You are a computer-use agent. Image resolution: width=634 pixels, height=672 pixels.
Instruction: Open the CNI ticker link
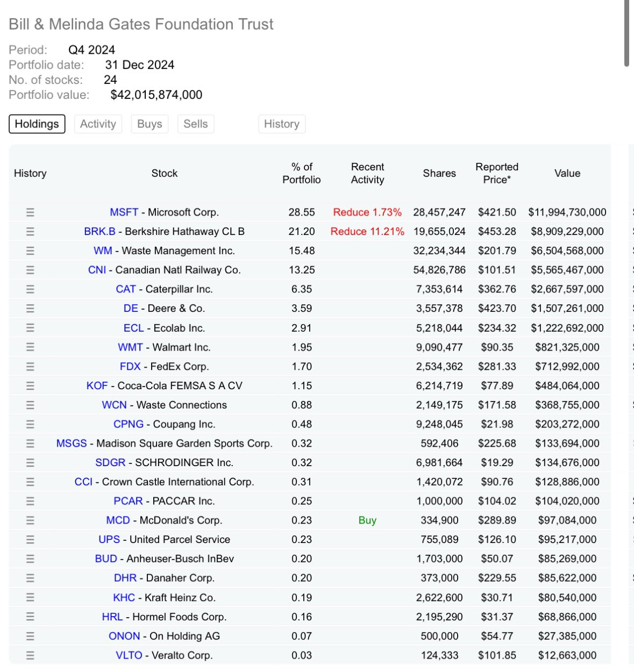click(97, 270)
